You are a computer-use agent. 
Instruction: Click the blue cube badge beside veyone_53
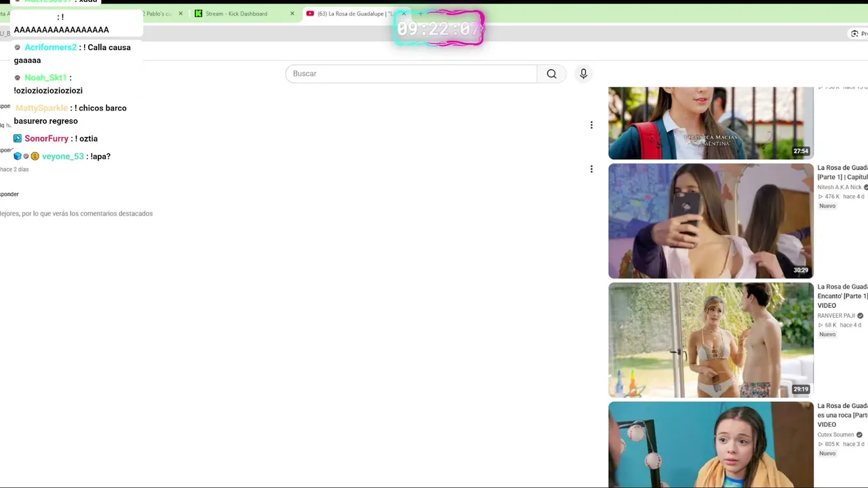click(18, 157)
